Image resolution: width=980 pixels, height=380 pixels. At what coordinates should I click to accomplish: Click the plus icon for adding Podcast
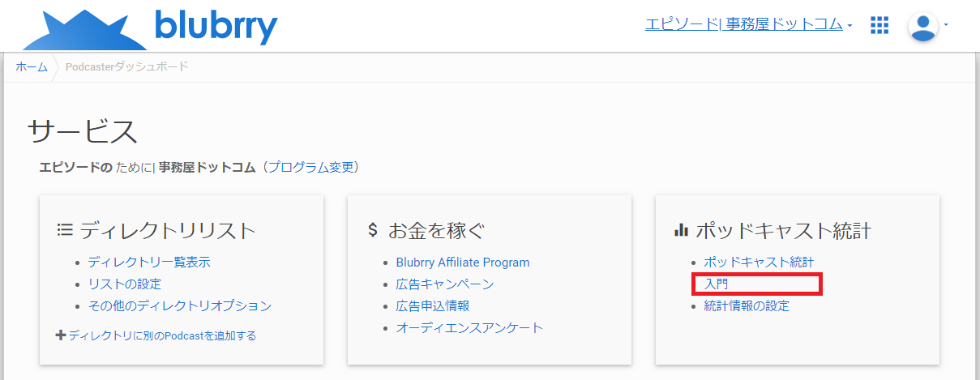tap(61, 335)
